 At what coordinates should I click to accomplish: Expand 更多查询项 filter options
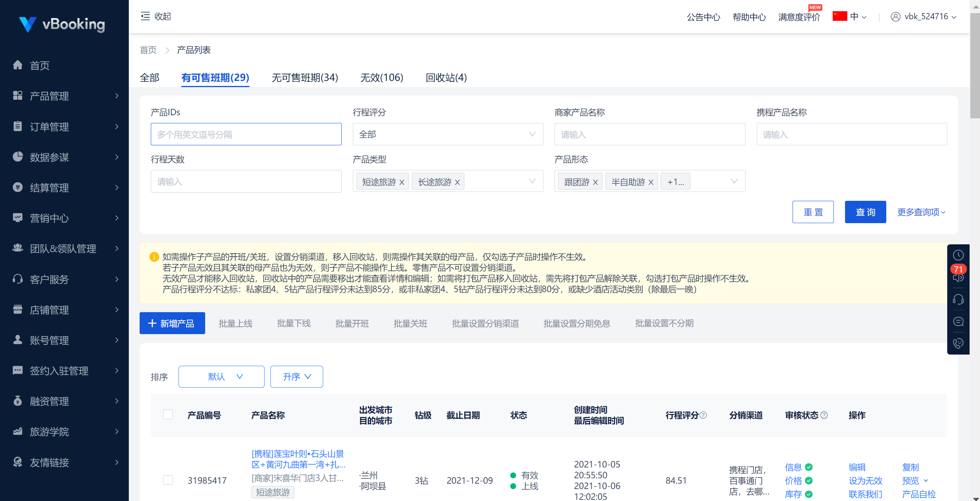pyautogui.click(x=921, y=212)
